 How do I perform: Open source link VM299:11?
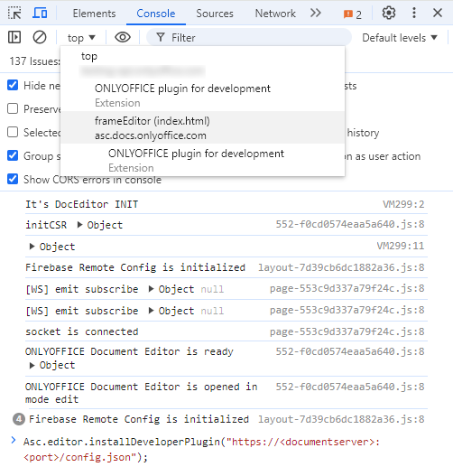point(401,246)
